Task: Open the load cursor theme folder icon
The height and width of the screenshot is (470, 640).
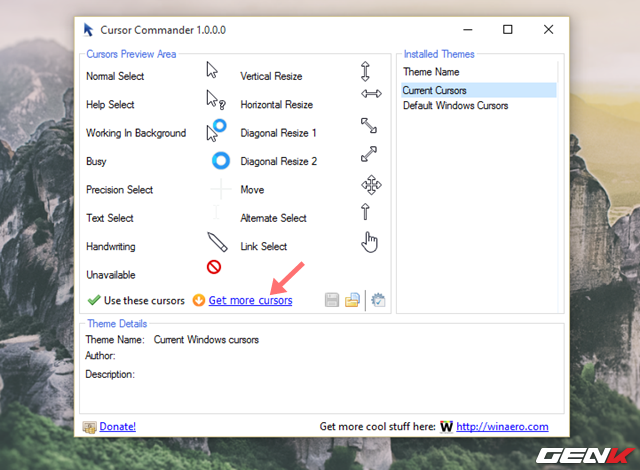Action: [x=352, y=300]
